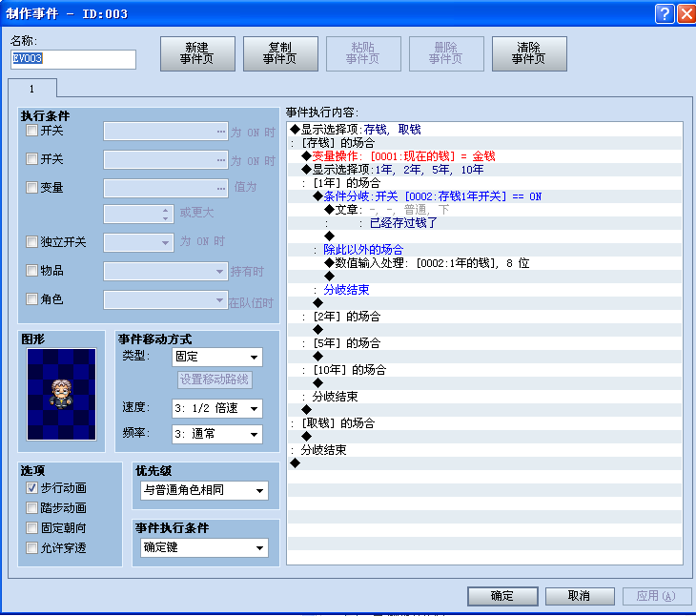Select the empty diamond line under [2年]

pos(484,330)
